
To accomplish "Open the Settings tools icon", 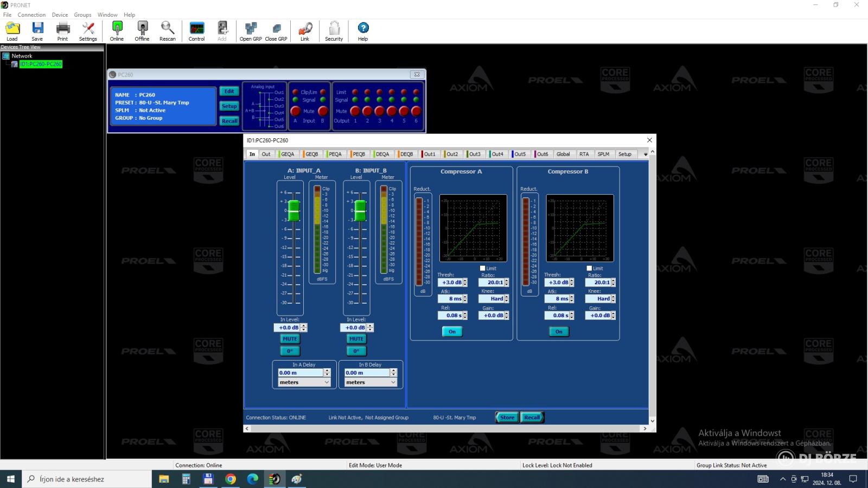I will (88, 28).
